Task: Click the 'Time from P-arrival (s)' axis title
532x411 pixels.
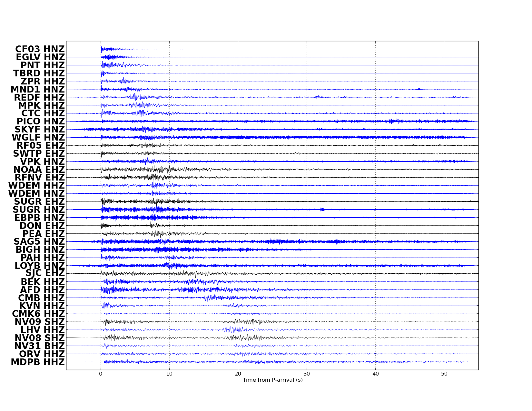Action: click(x=272, y=380)
